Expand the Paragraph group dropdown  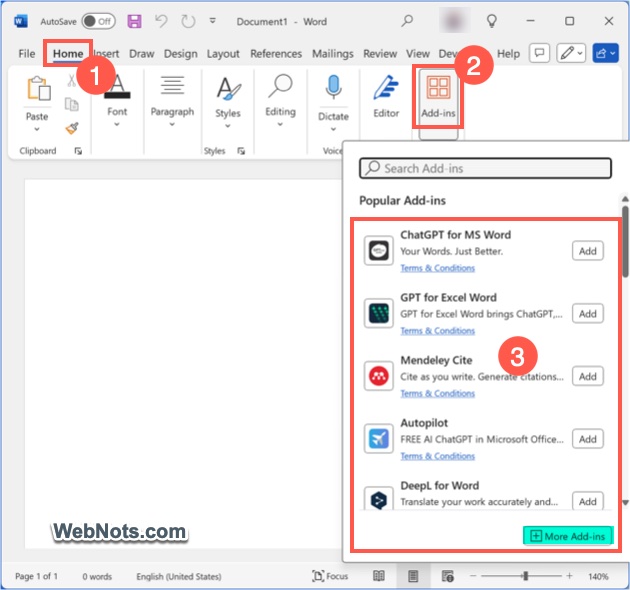tap(172, 124)
